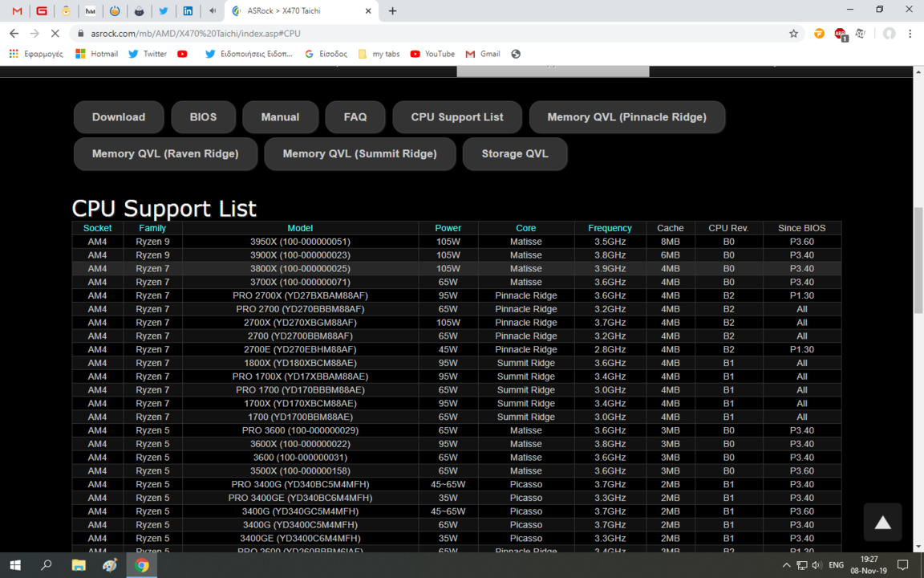Image resolution: width=924 pixels, height=578 pixels.
Task: Switch to the Gmail pinned tab
Action: pyautogui.click(x=17, y=10)
